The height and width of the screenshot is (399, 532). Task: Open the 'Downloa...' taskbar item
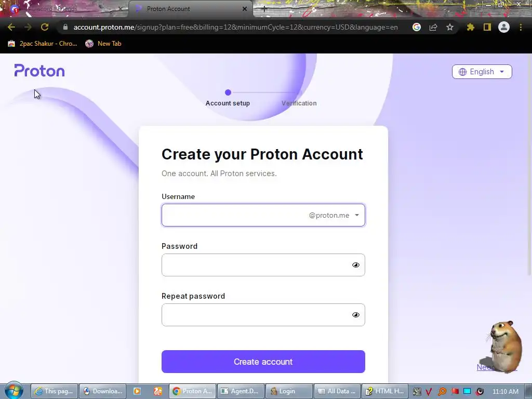[103, 391]
